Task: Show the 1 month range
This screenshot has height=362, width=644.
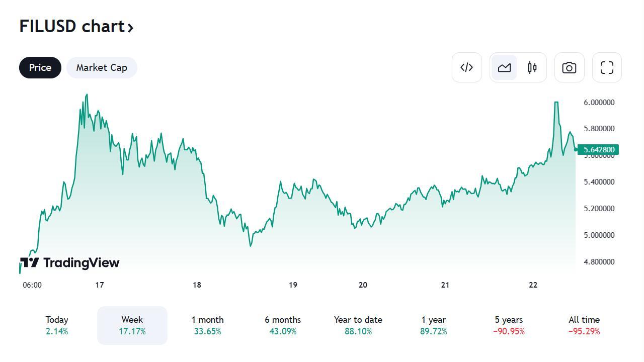Action: click(x=207, y=325)
